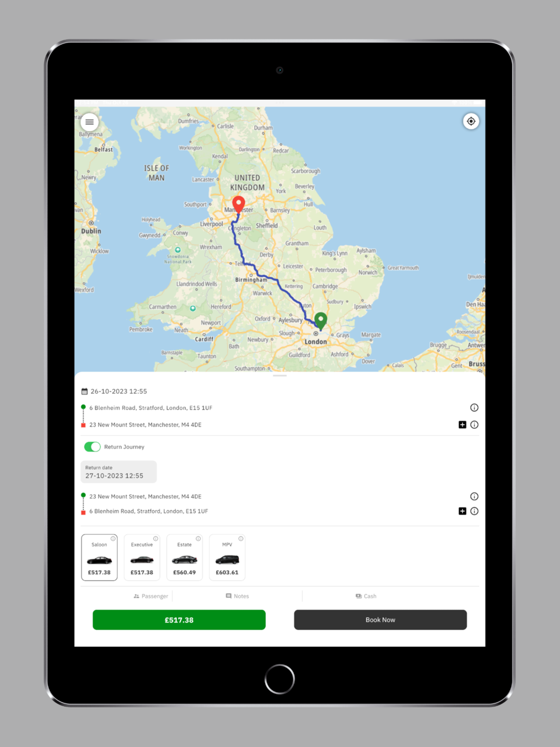Toggle off the Return Journey switch

(x=92, y=446)
